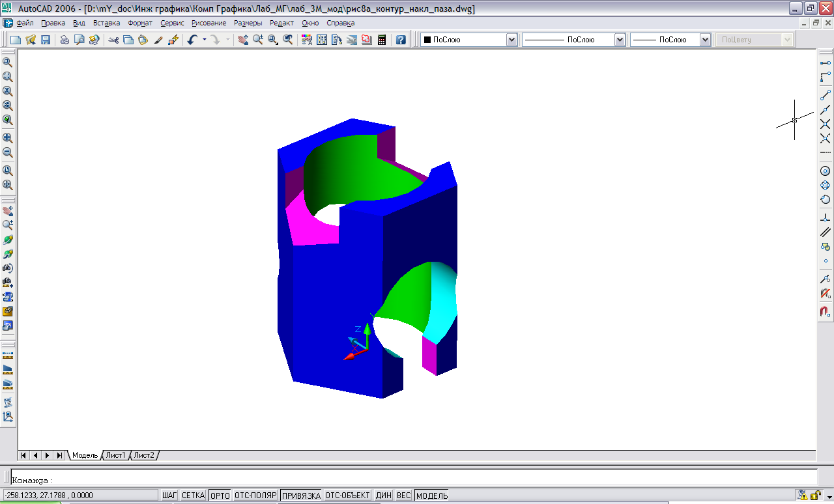Click the Plot (printer) icon
The image size is (834, 504).
(65, 40)
